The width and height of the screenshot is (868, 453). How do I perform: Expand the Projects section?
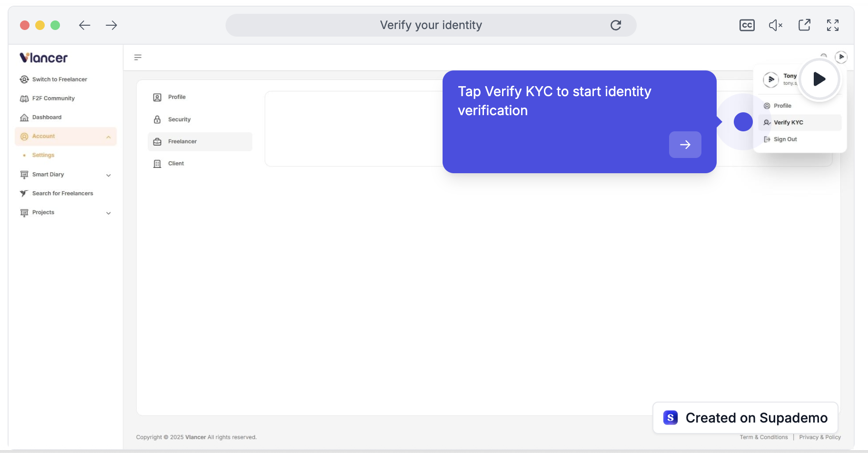click(108, 213)
